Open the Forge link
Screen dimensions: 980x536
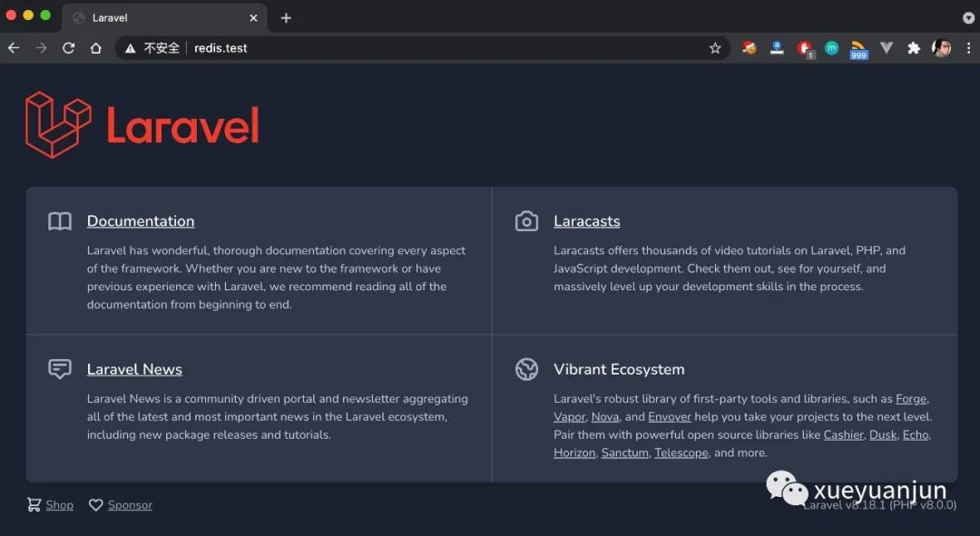tap(911, 398)
